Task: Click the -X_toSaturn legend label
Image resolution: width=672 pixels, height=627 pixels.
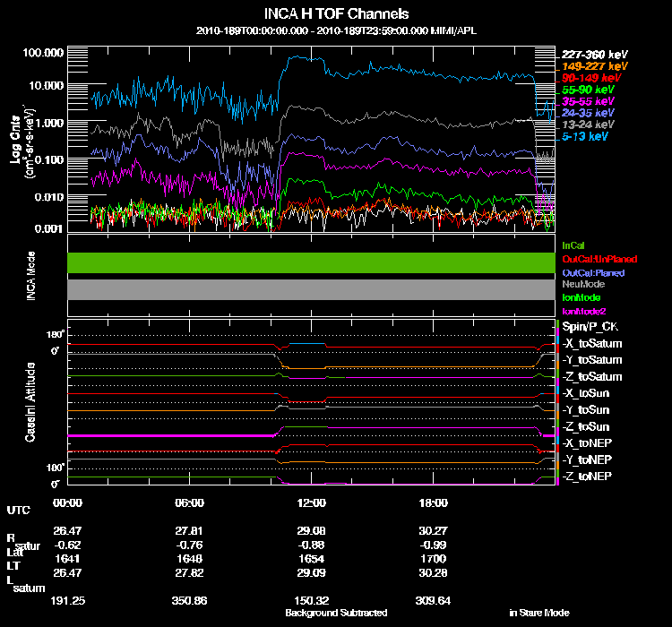Action: pos(592,344)
